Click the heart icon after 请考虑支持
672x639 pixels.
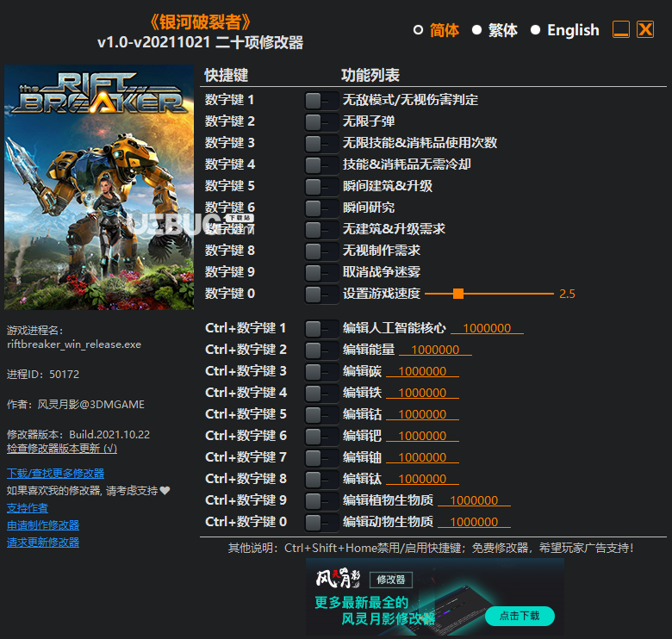[x=165, y=490]
